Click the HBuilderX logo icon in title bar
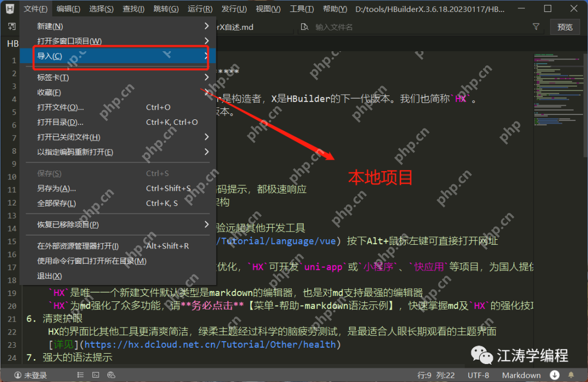This screenshot has height=382, width=588. coord(10,9)
